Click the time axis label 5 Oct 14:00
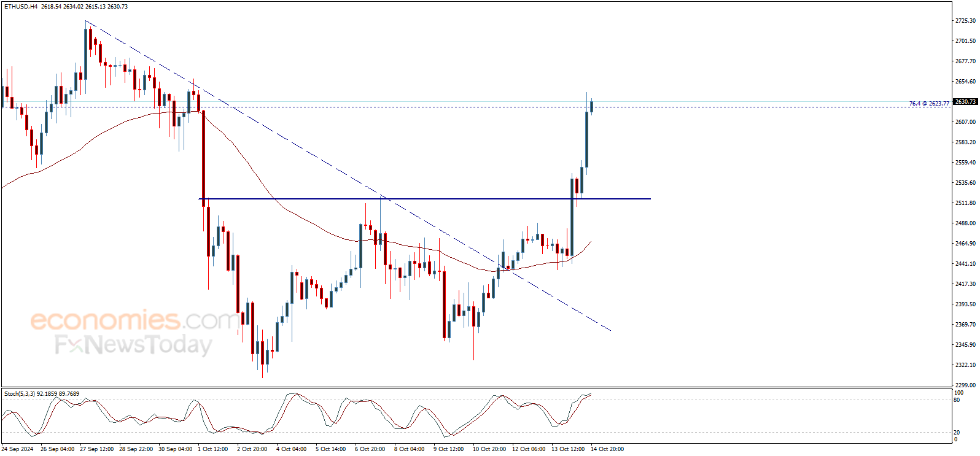This screenshot has height=456, width=980. (330, 449)
